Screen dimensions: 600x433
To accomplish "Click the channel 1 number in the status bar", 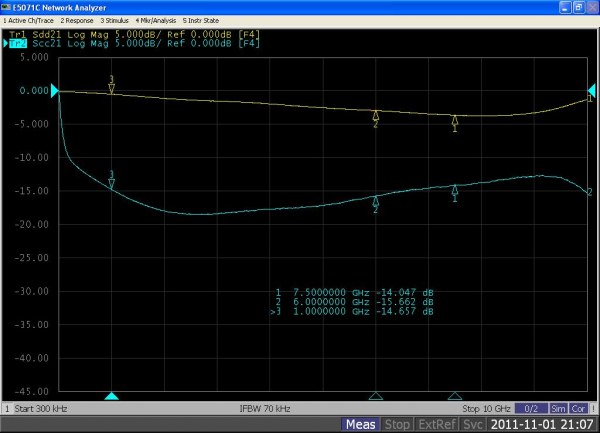I will click(x=7, y=409).
